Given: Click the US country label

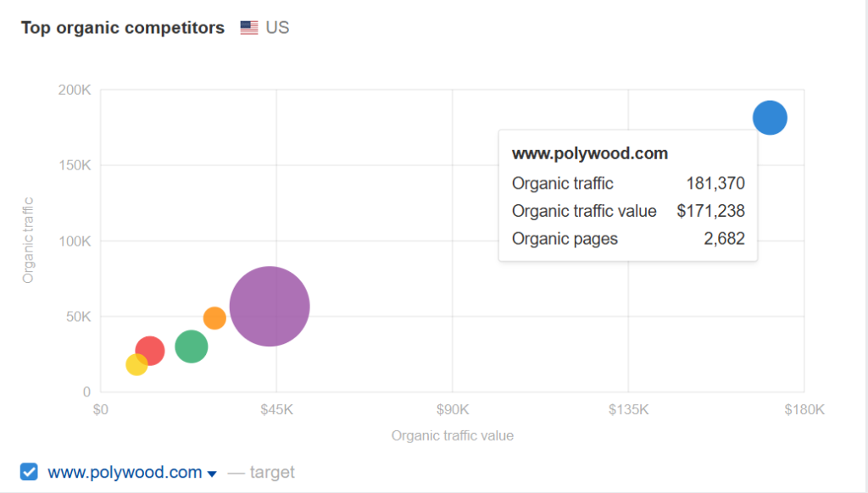Looking at the screenshot, I should point(277,28).
